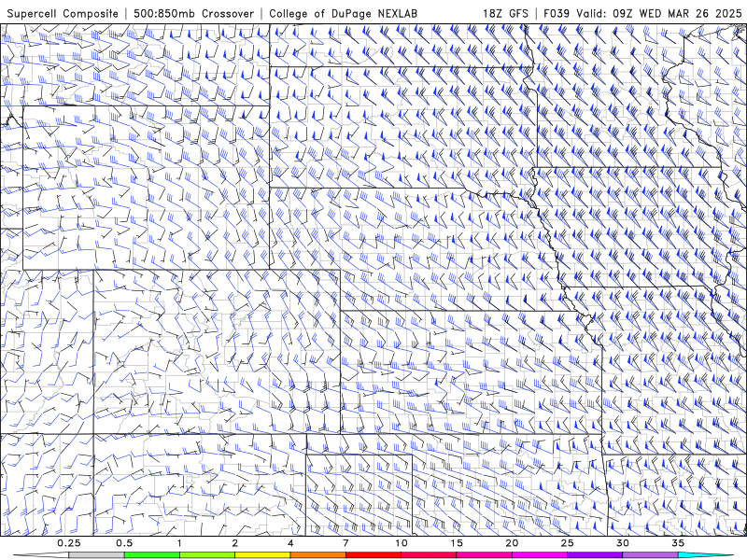Click the orange 4–7 colorbar segment

pos(317,555)
